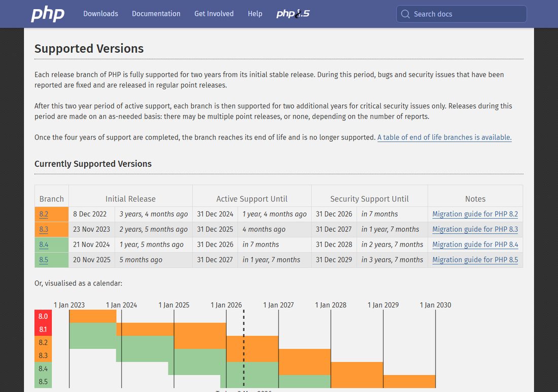Click the 23 Nov 2023 cell

click(x=91, y=229)
